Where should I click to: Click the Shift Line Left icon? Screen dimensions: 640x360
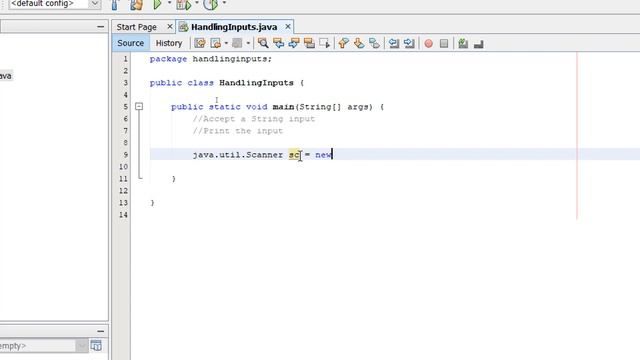(393, 43)
